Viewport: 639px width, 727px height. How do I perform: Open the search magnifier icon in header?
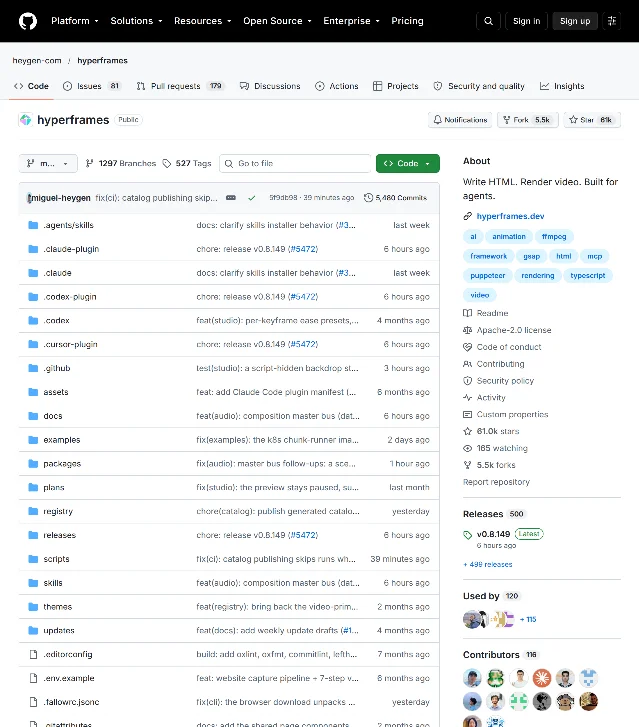488,21
